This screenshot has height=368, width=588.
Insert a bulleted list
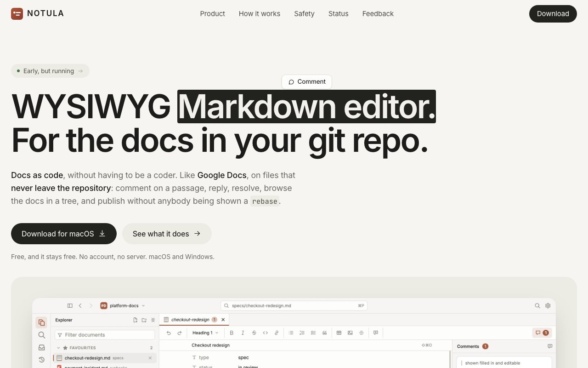(291, 333)
